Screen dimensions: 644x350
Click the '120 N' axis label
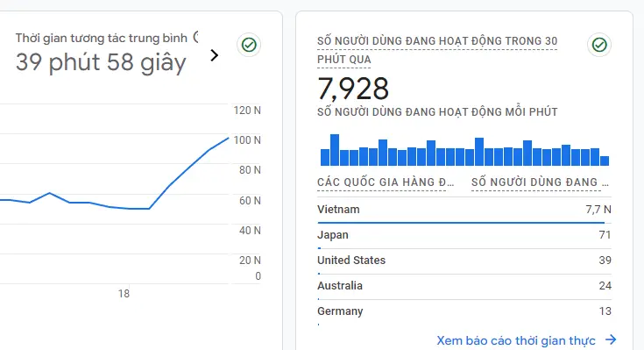[x=247, y=111]
